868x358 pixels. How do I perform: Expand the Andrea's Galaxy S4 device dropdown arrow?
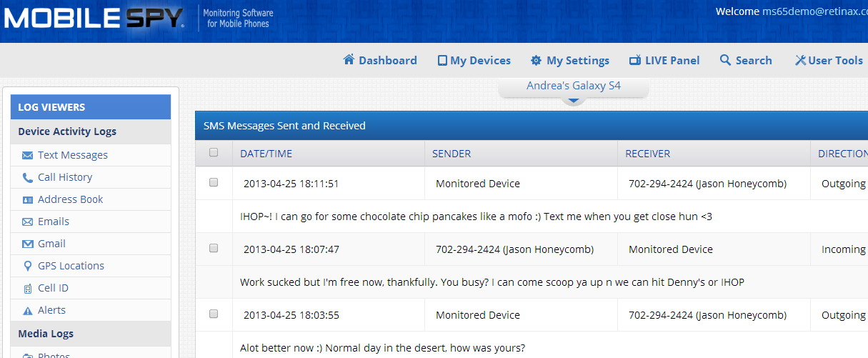click(574, 101)
